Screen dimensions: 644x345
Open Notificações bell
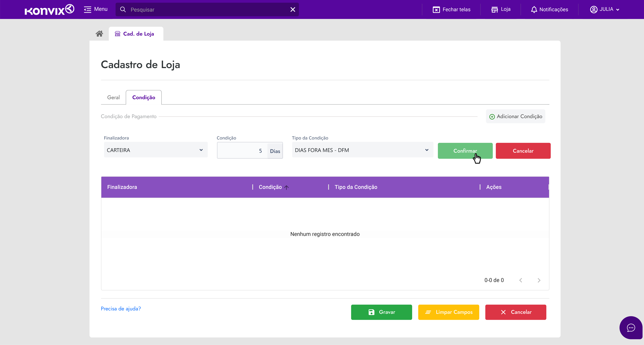click(x=549, y=10)
